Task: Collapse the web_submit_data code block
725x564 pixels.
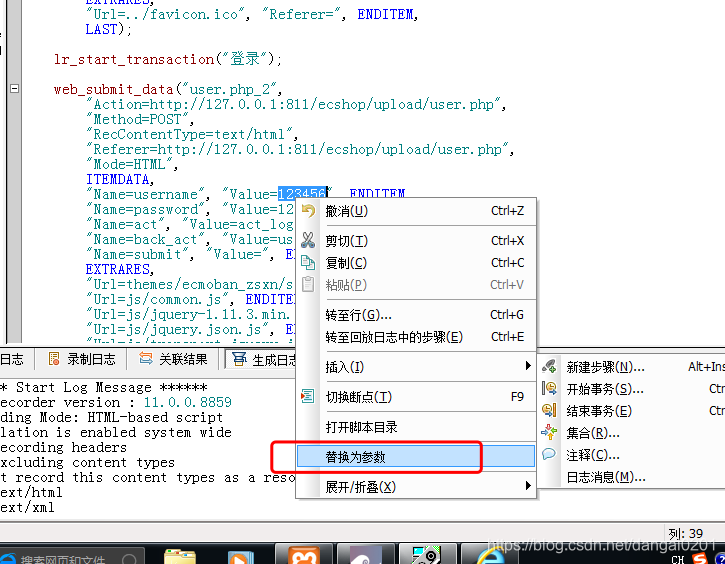Action: click(15, 88)
